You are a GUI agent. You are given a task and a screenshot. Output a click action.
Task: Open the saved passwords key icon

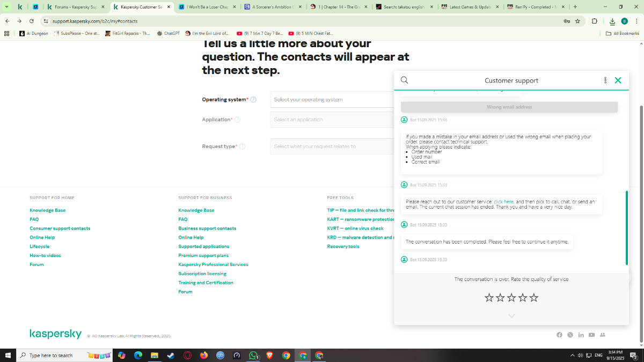tap(567, 21)
